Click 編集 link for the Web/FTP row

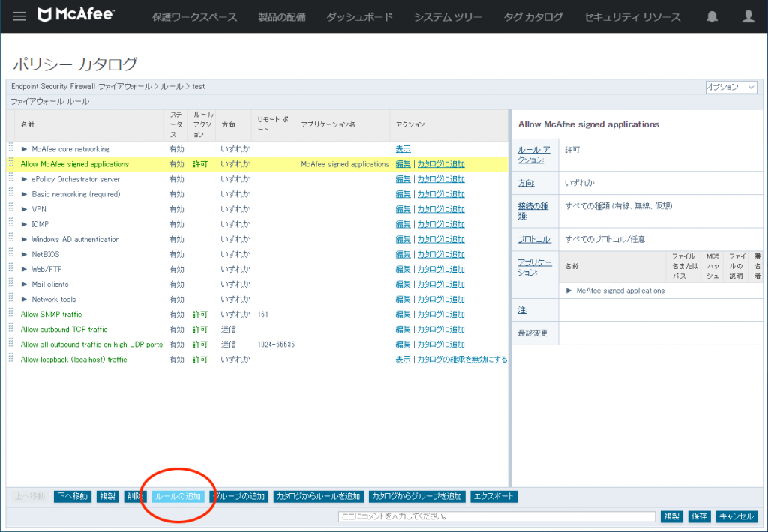tap(403, 269)
